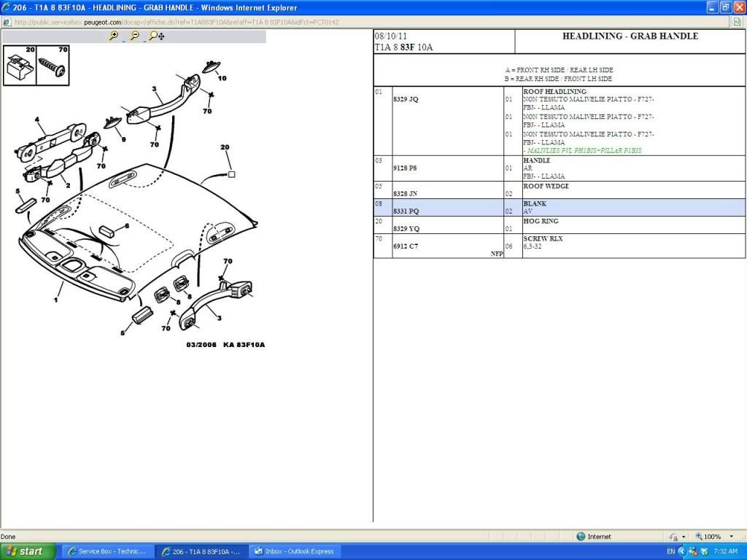Click callout 20 above the headlining drawing
747x560 pixels.
tap(225, 147)
